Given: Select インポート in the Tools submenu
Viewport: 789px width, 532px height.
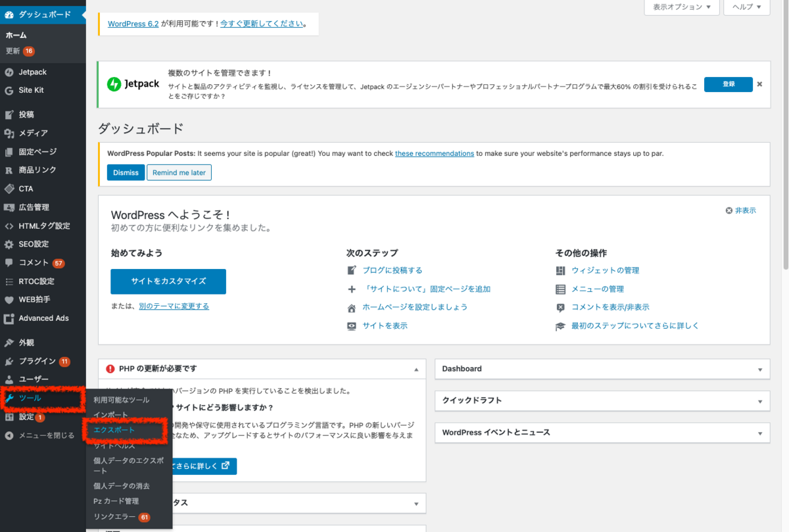Looking at the screenshot, I should (110, 415).
